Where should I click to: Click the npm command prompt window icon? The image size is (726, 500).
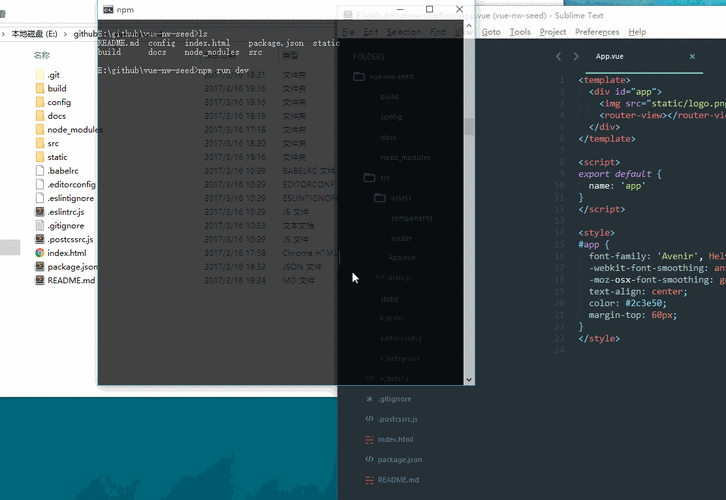click(x=108, y=10)
